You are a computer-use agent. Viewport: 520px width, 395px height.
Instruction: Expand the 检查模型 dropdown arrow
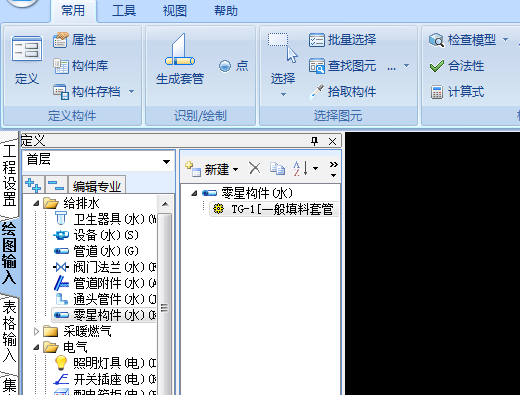click(506, 40)
